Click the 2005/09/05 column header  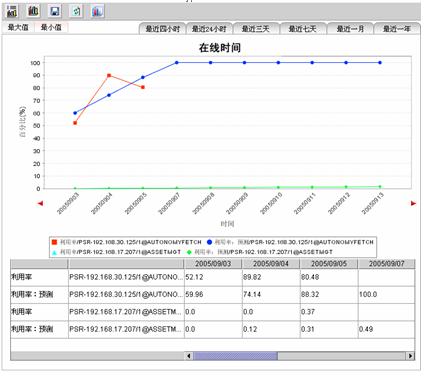(x=329, y=264)
